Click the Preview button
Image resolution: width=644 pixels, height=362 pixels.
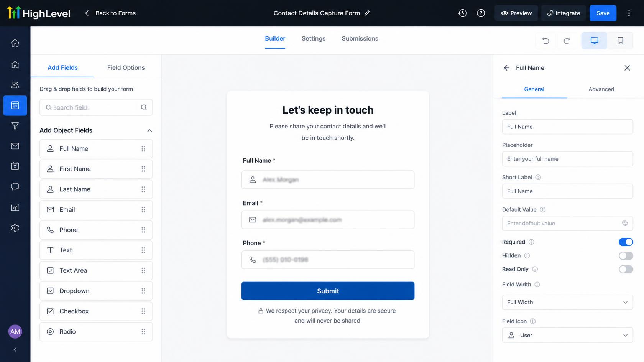(x=516, y=13)
